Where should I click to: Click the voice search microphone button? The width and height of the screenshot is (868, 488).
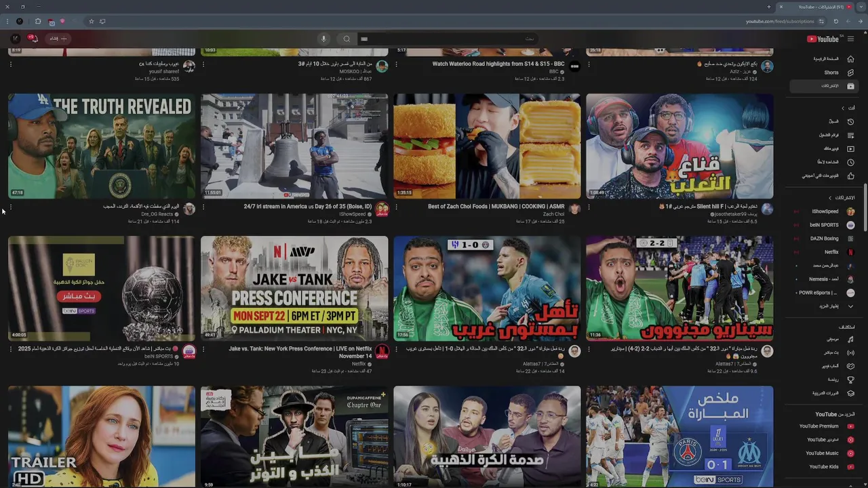coord(323,39)
